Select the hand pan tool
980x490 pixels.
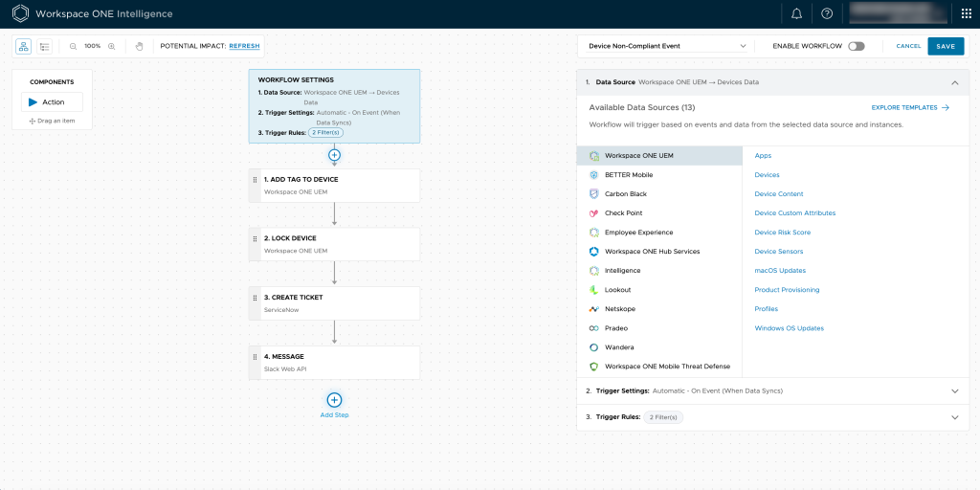[140, 46]
